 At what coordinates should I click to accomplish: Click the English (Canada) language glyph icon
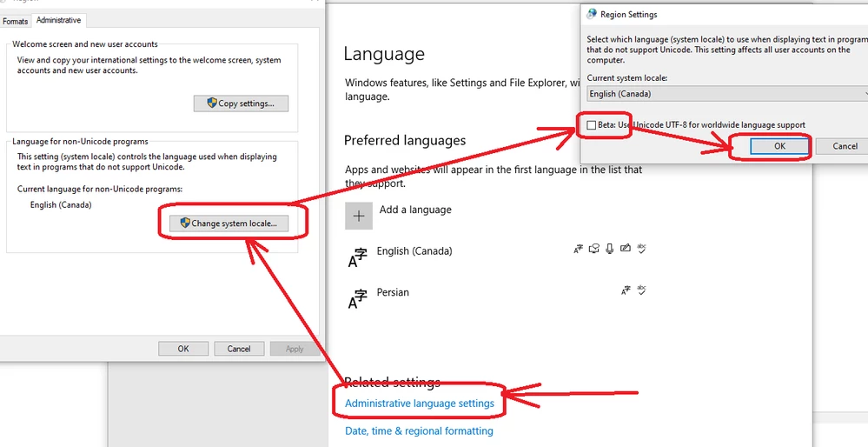click(x=357, y=258)
